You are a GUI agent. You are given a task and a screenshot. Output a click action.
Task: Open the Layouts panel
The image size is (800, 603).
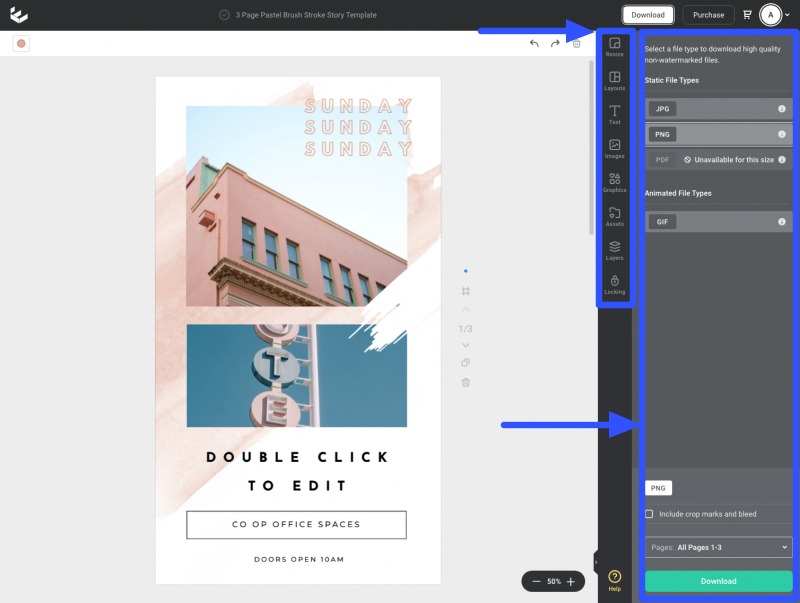614,80
